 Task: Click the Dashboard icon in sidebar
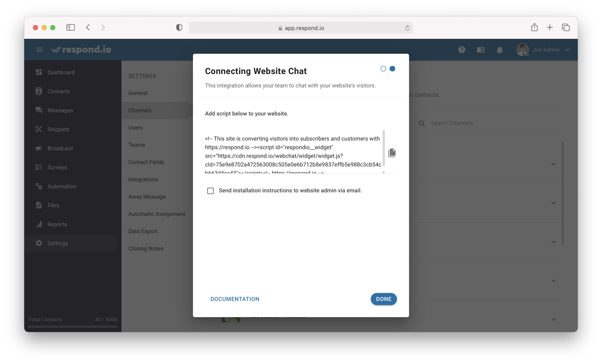tap(39, 72)
